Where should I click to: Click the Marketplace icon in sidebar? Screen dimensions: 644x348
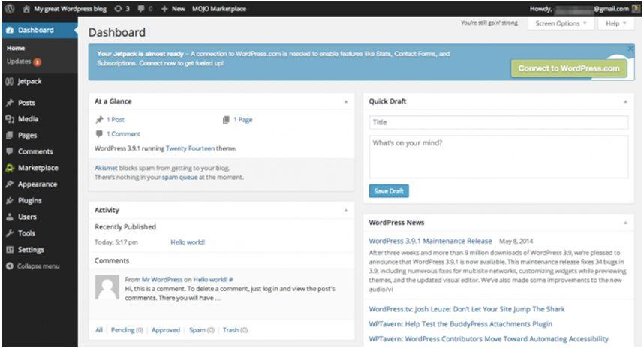tap(10, 168)
